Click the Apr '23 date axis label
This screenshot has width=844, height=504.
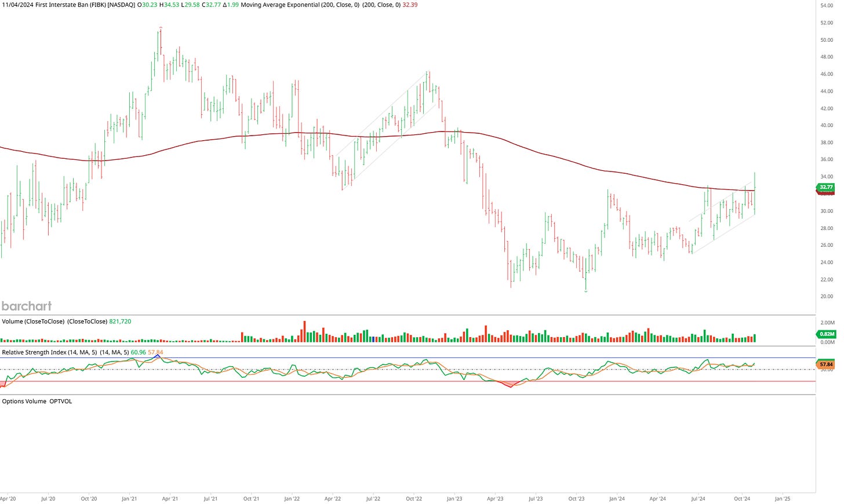(495, 498)
